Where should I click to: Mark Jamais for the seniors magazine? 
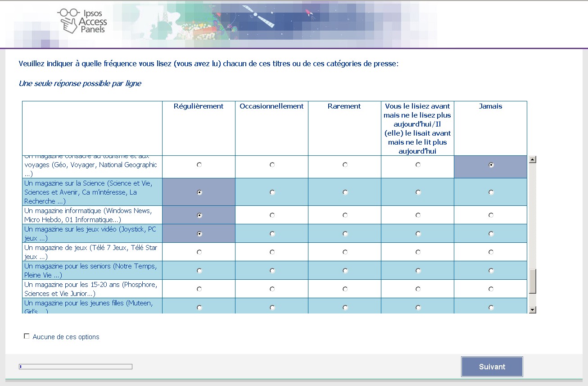[491, 271]
